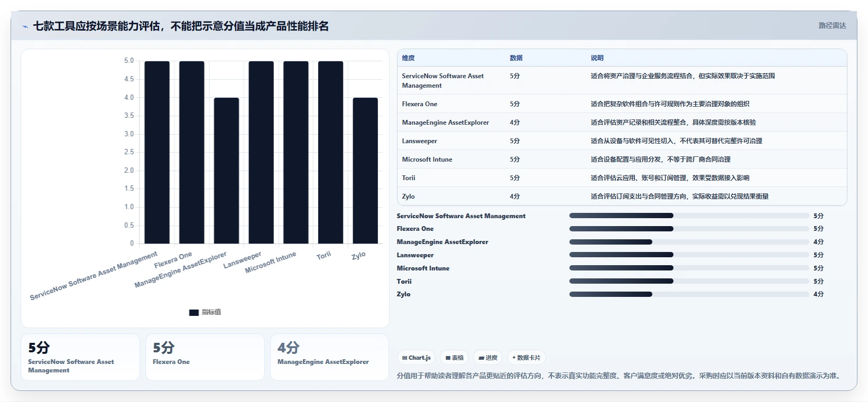868x402 pixels.
Task: Toggle the 指标值 legend swatch
Action: [x=194, y=313]
